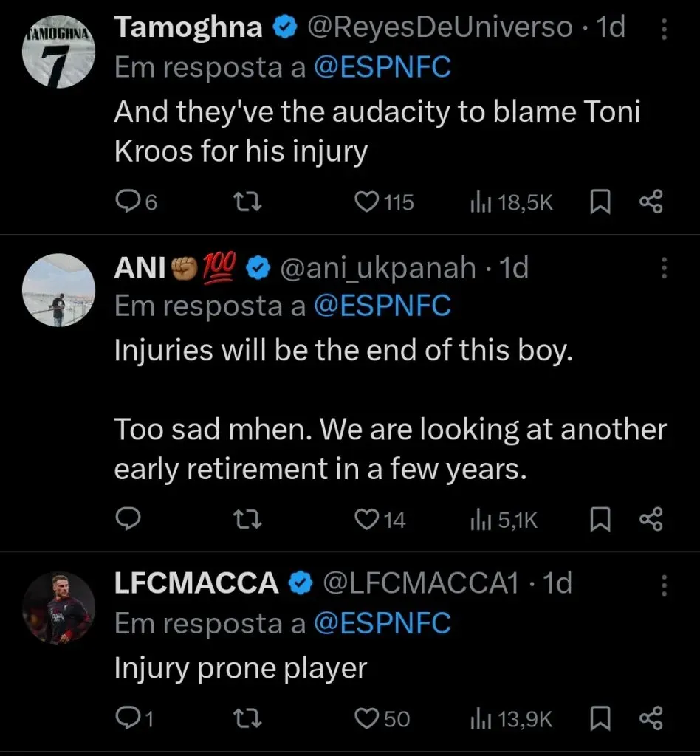
Task: Open more options for LFCMACCA's tweet
Action: [664, 585]
